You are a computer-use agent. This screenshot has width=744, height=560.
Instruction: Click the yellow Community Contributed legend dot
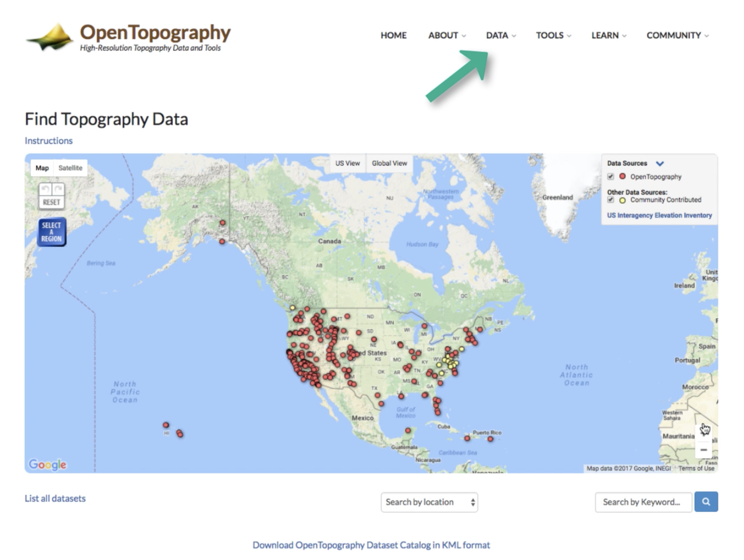click(623, 200)
